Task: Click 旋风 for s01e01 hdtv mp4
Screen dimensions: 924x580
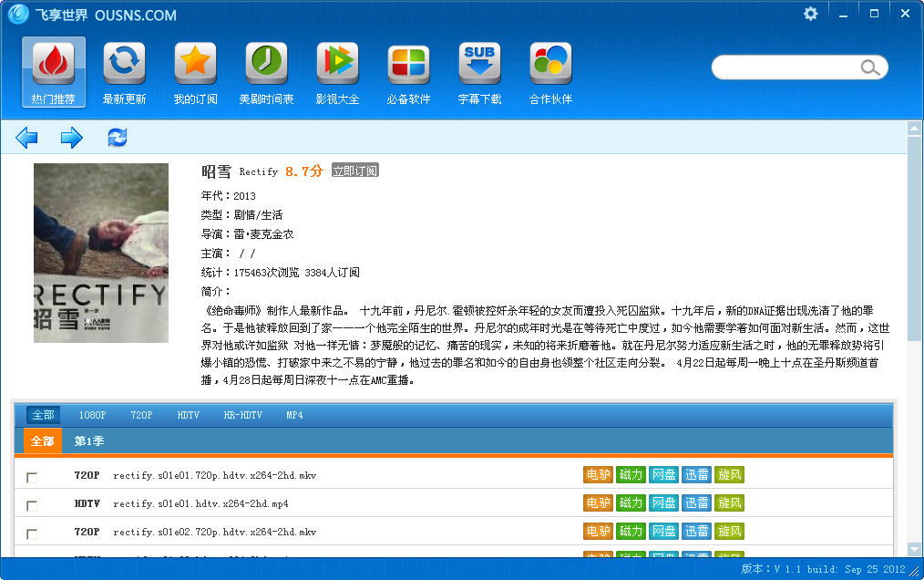Action: pyautogui.click(x=729, y=502)
